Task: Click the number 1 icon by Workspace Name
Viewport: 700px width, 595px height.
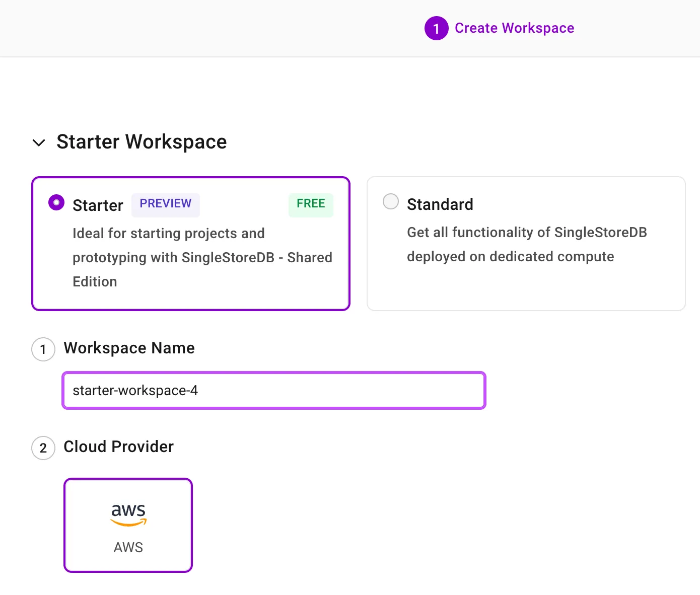Action: (43, 349)
